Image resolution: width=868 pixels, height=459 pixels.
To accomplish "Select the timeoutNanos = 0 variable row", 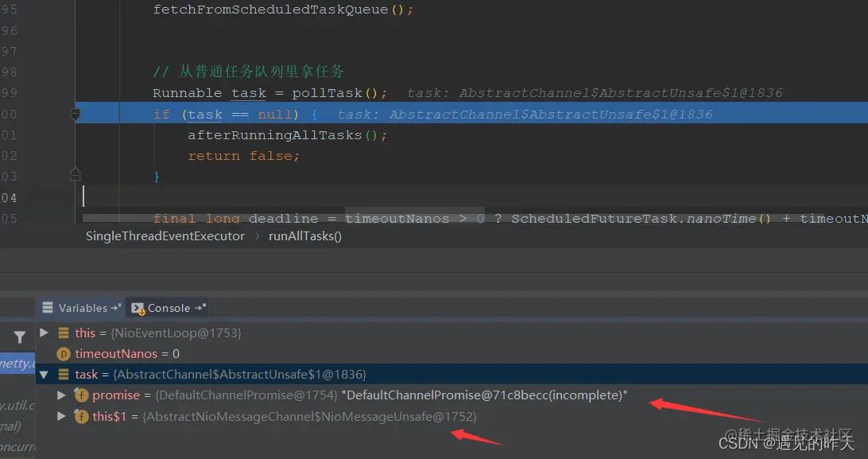I will tap(451, 354).
